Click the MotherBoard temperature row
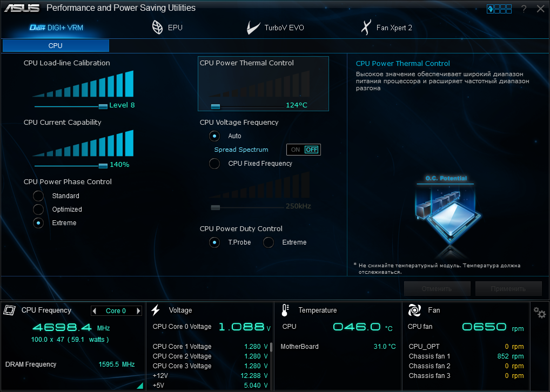 coord(338,347)
